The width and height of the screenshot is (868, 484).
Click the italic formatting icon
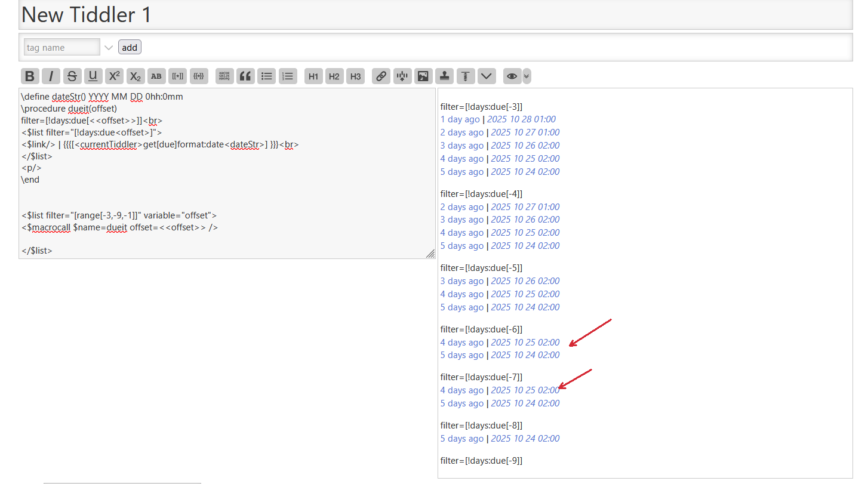click(51, 76)
